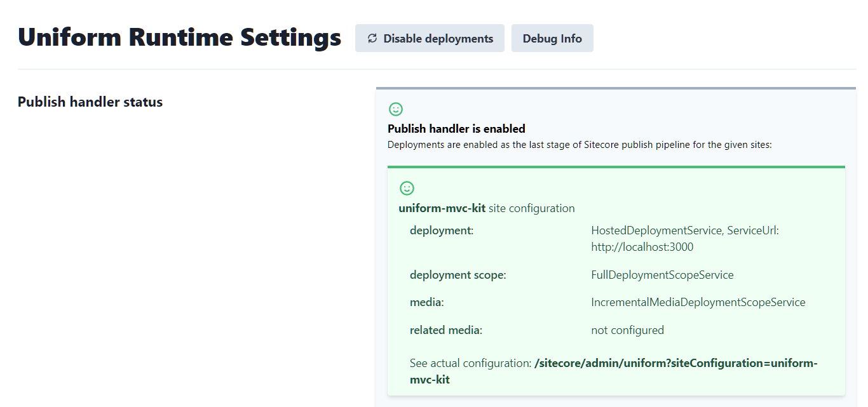The width and height of the screenshot is (868, 407).
Task: Click the bold uniform-mvc-kit site name
Action: coord(442,208)
